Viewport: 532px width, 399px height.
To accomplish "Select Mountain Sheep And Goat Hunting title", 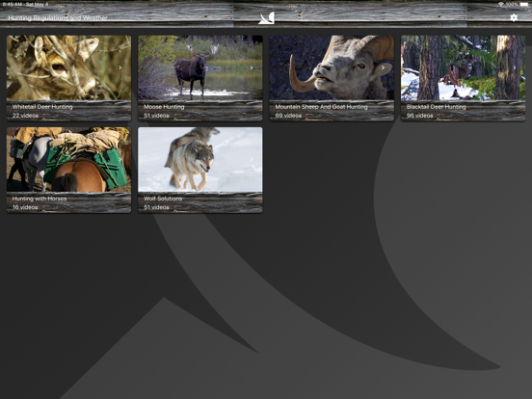I will tap(321, 107).
